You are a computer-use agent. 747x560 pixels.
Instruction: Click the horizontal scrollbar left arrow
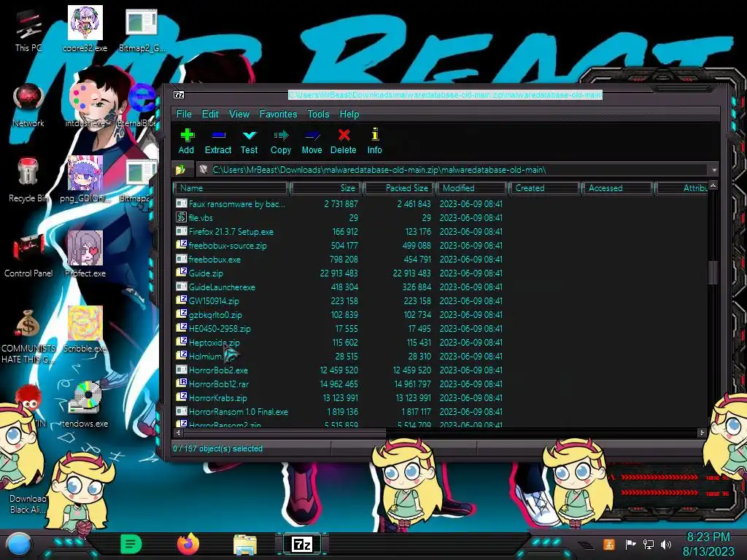[x=179, y=433]
